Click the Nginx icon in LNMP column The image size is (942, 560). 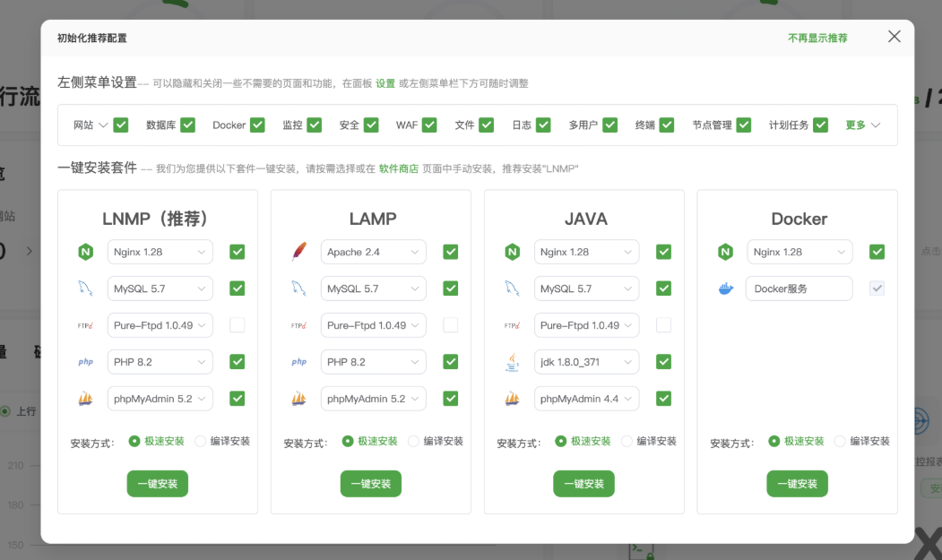(x=85, y=252)
